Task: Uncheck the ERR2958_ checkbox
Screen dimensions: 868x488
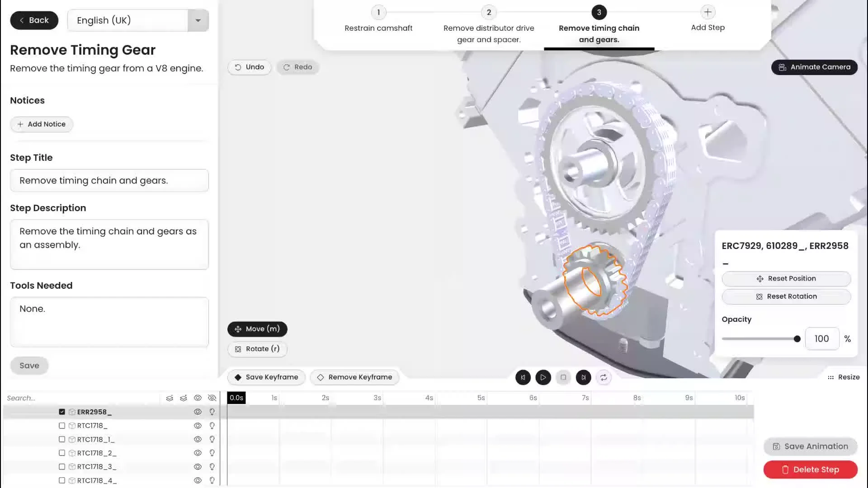Action: (x=62, y=412)
